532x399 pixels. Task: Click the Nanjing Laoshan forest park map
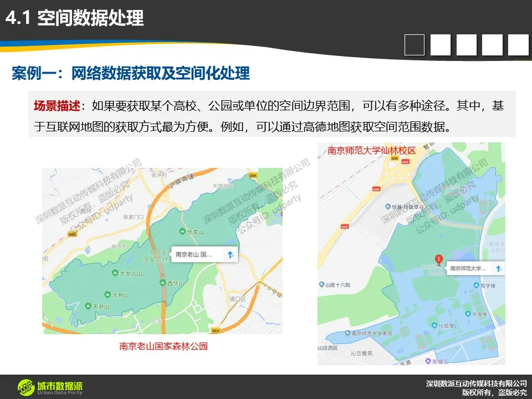click(162, 250)
